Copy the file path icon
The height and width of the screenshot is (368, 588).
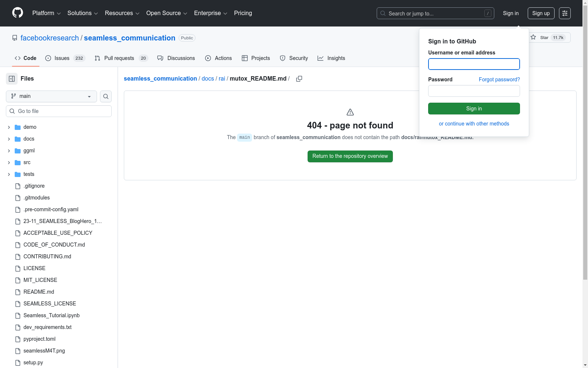[299, 79]
